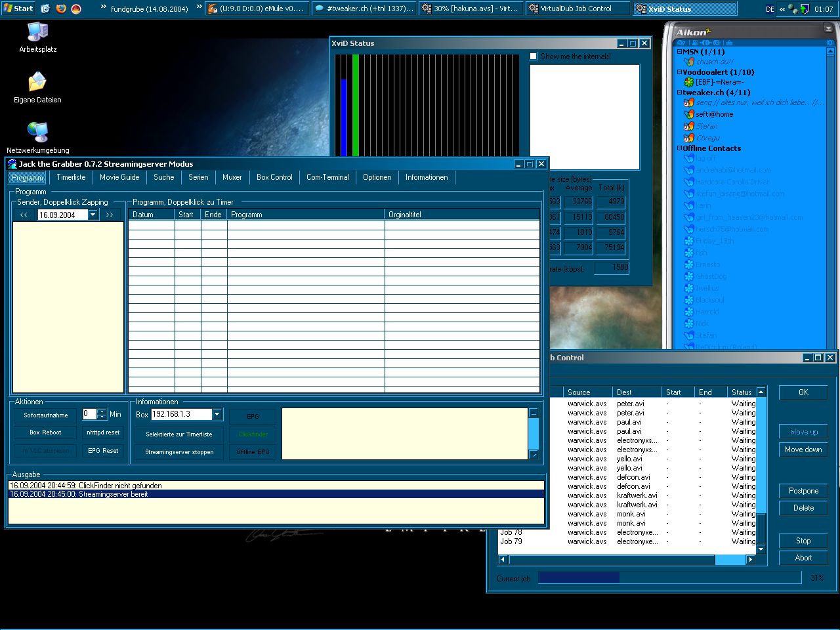Viewport: 840px width, 630px height.
Task: Enable the 'Show me the internals' checkbox
Action: tap(534, 56)
